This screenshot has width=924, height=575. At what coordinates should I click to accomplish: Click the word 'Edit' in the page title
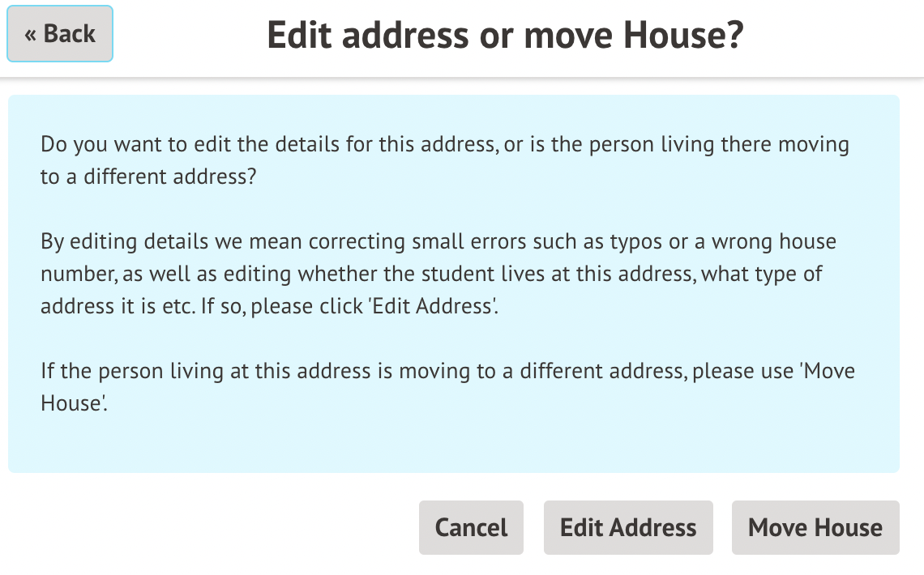point(297,36)
